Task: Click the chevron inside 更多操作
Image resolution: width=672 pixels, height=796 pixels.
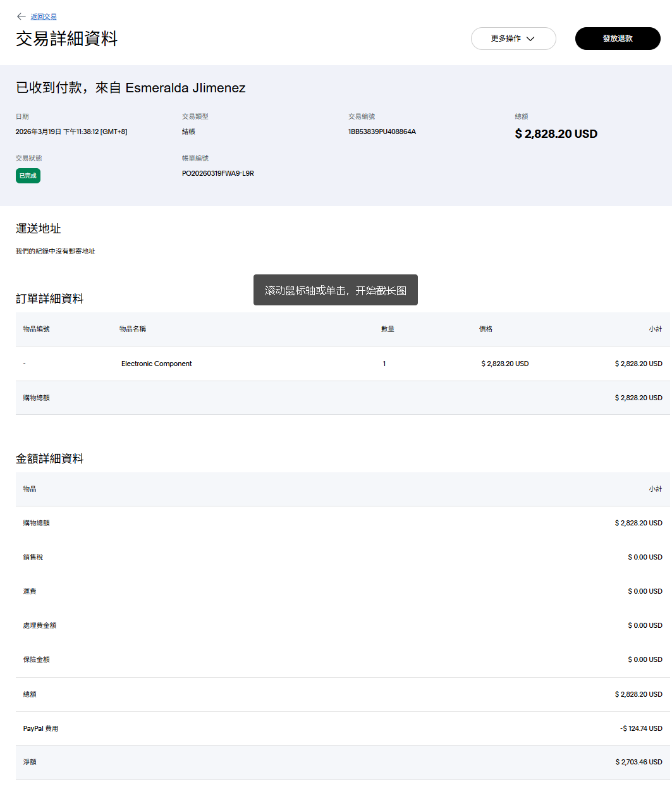Action: 530,39
